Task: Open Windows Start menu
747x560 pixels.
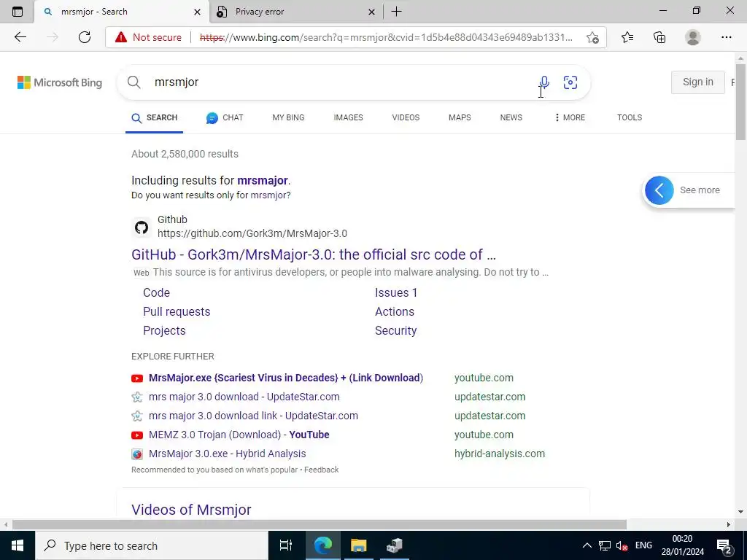Action: point(18,545)
